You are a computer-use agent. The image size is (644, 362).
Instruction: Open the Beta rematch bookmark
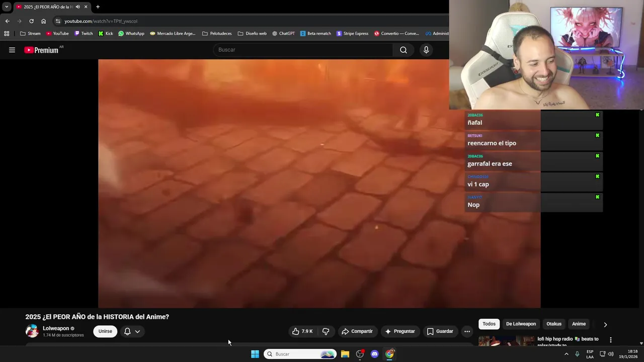[x=315, y=34]
